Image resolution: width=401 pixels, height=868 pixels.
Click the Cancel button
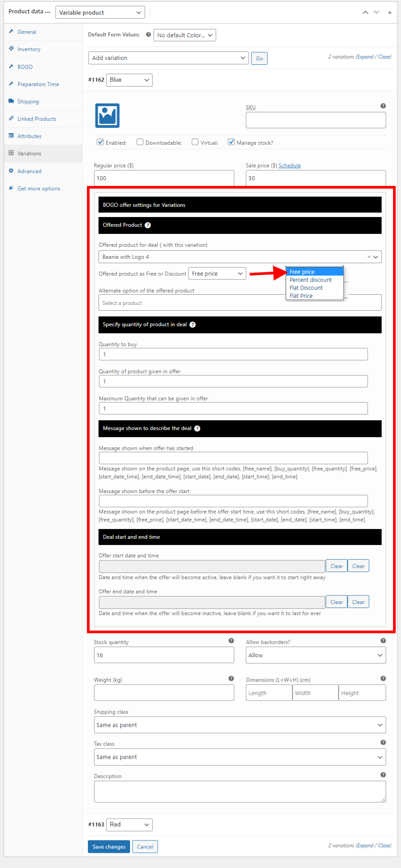pos(145,847)
